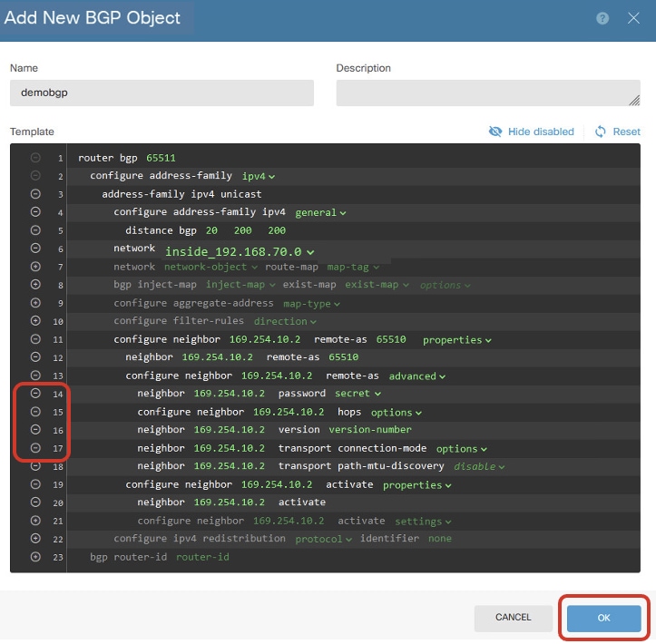This screenshot has height=644, width=656.
Task: Enable line 22 ipv4 redistribution row
Action: [x=35, y=539]
